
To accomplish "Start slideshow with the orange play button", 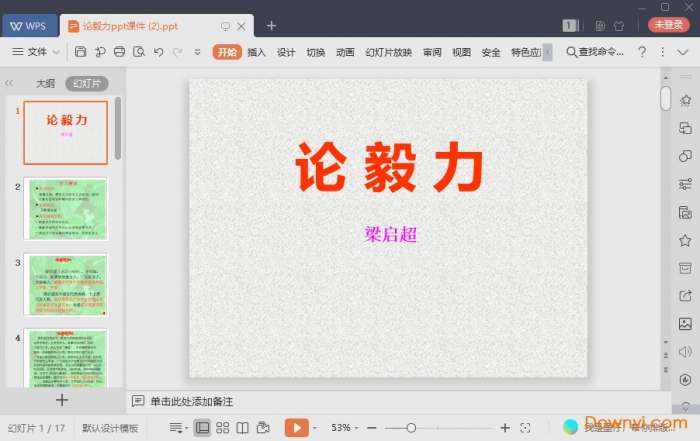I will (295, 428).
